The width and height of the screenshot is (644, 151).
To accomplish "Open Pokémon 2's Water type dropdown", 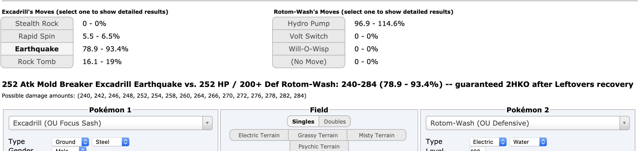I will pyautogui.click(x=528, y=142).
